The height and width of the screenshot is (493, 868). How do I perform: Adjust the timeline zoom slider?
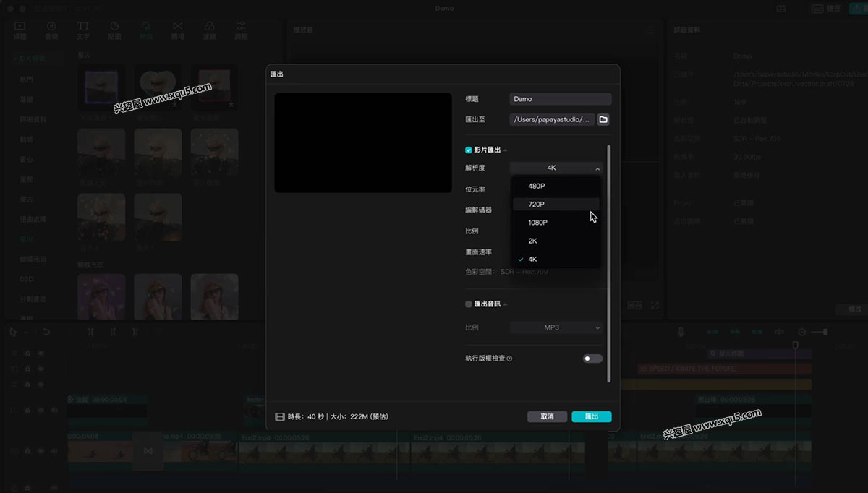coord(820,332)
